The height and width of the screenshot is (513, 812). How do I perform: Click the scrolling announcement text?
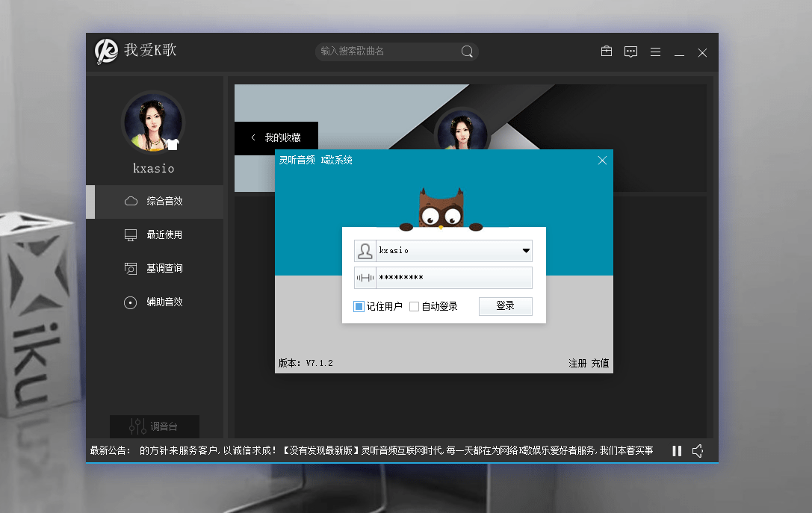[396, 451]
